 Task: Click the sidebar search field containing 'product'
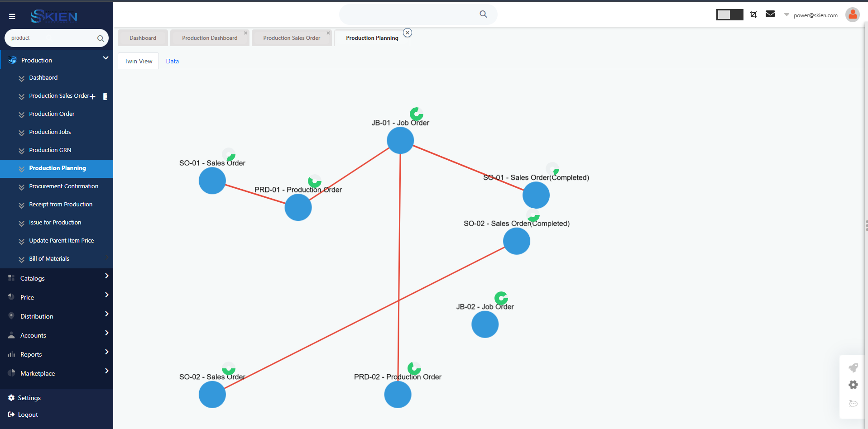[50, 38]
